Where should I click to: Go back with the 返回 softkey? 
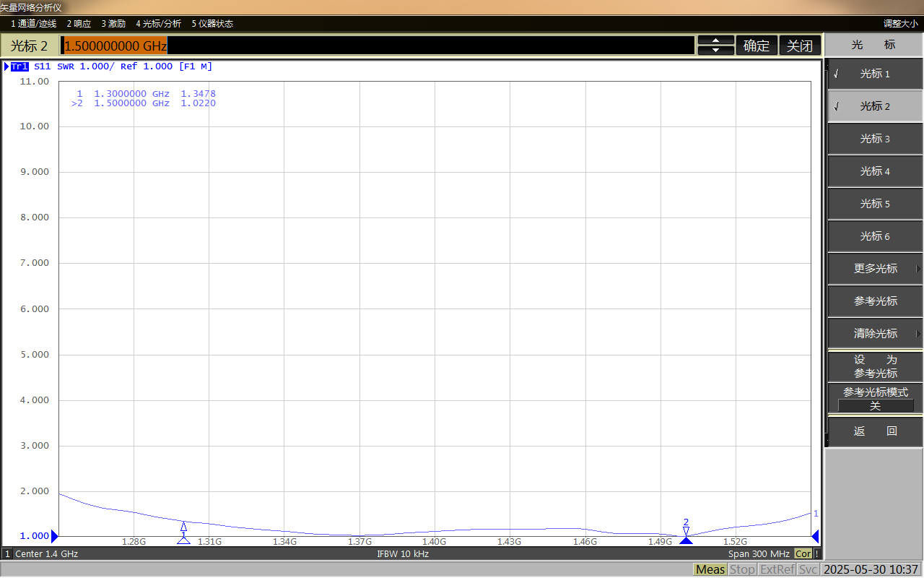click(875, 431)
